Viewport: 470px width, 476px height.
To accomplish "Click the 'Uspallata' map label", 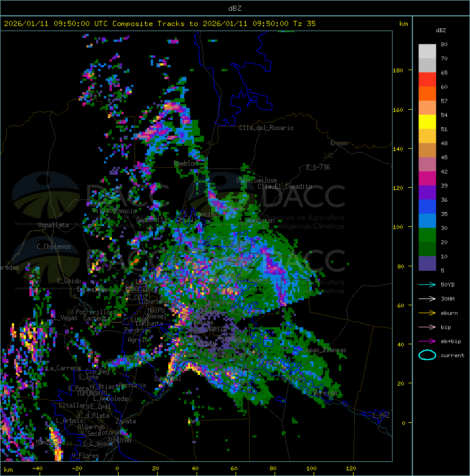I will pyautogui.click(x=53, y=225).
